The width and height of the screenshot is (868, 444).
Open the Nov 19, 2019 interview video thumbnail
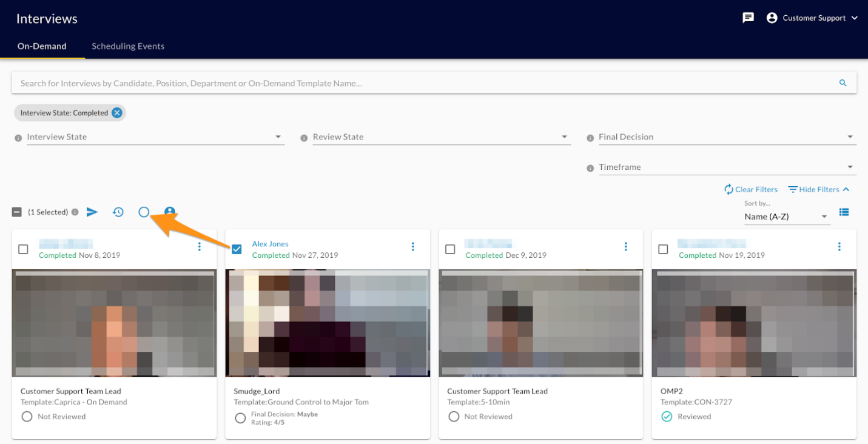click(x=754, y=323)
